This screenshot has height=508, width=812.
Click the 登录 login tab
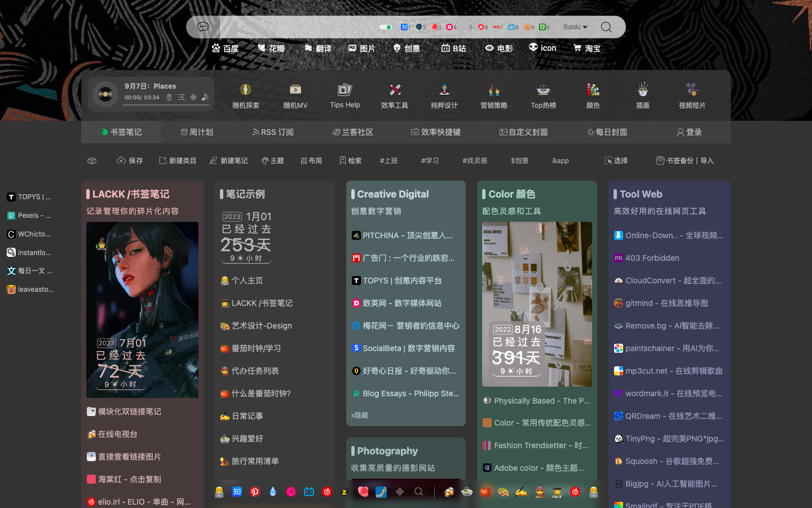[689, 132]
